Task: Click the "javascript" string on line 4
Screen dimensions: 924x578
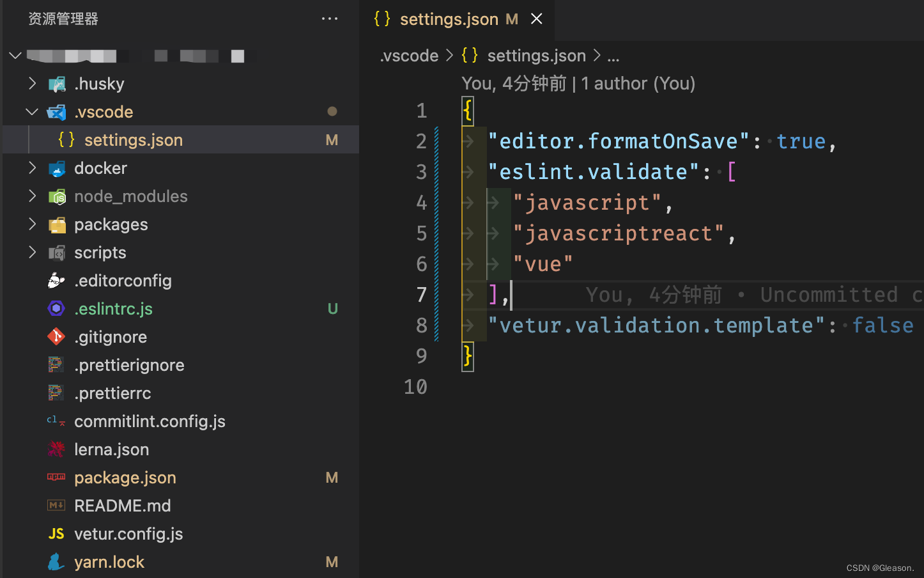Action: click(x=587, y=203)
